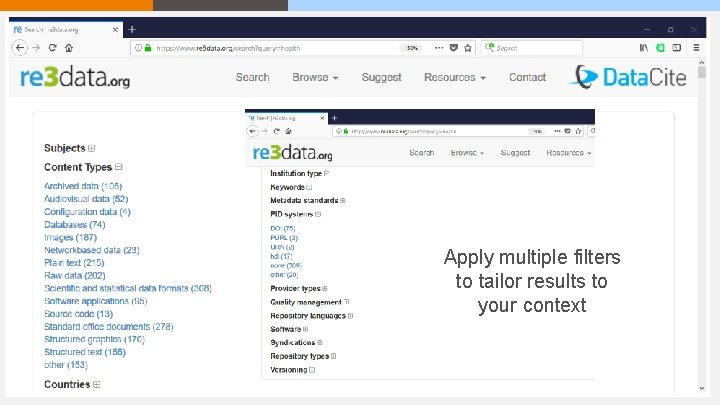Filter by Standard office documents (278)

point(108,326)
